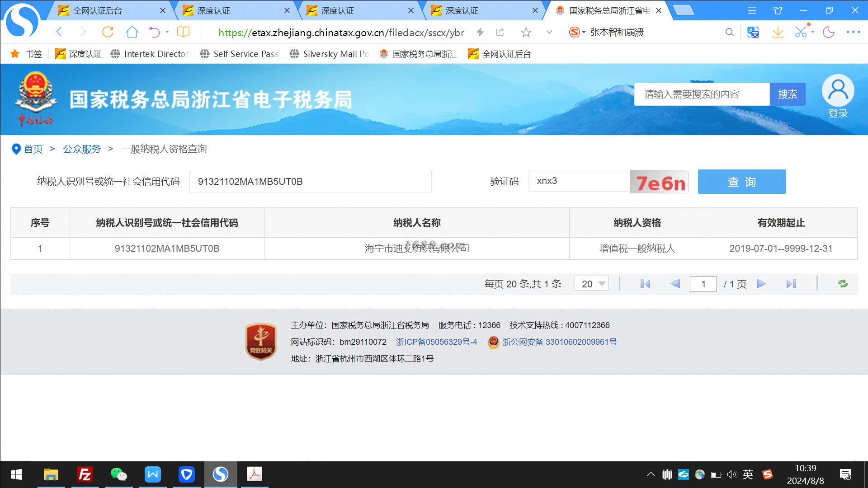
Task: Open the downloads icon in toolbar
Action: [778, 32]
